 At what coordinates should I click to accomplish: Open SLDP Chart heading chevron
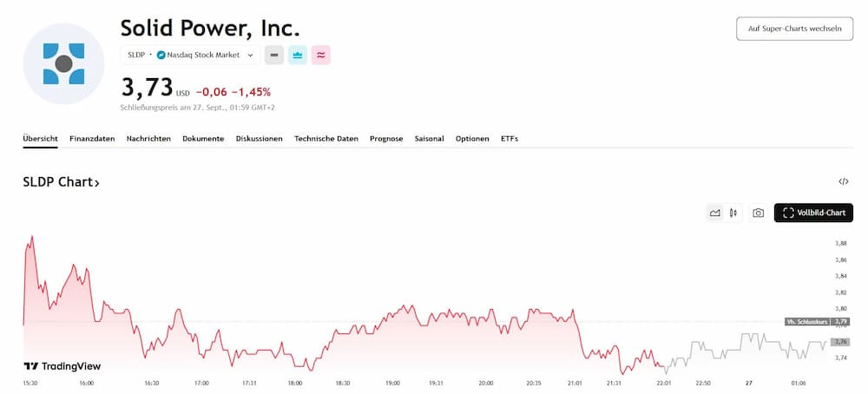click(97, 183)
